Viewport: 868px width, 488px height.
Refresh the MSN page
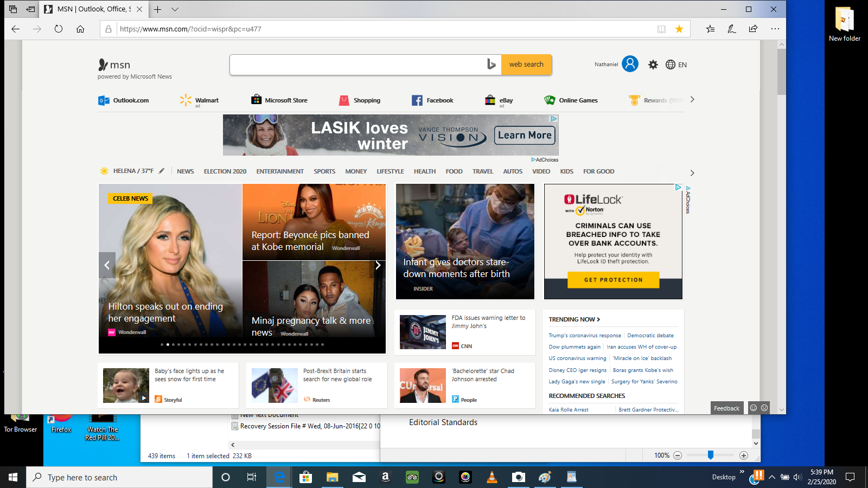click(59, 29)
